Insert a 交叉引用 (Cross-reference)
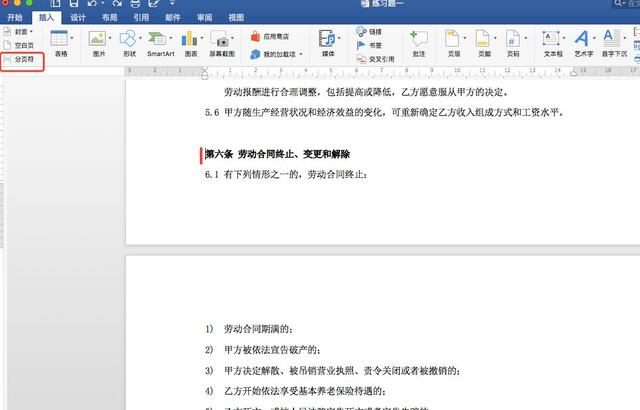Screen dimensions: 640x410 pos(375,59)
